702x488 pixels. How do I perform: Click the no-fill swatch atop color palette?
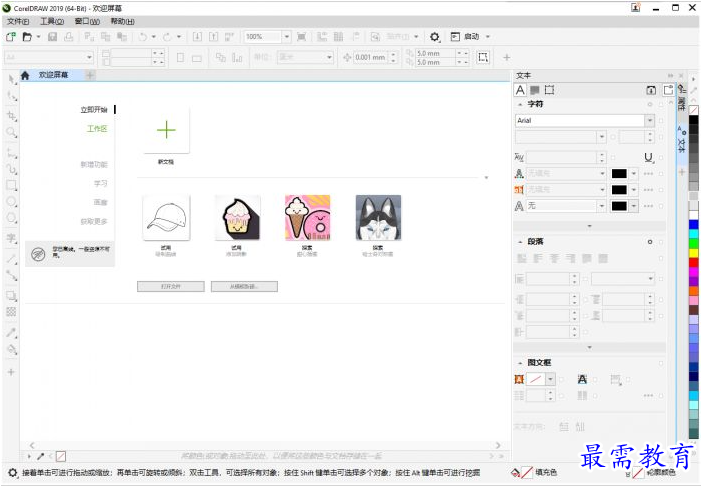pos(693,110)
